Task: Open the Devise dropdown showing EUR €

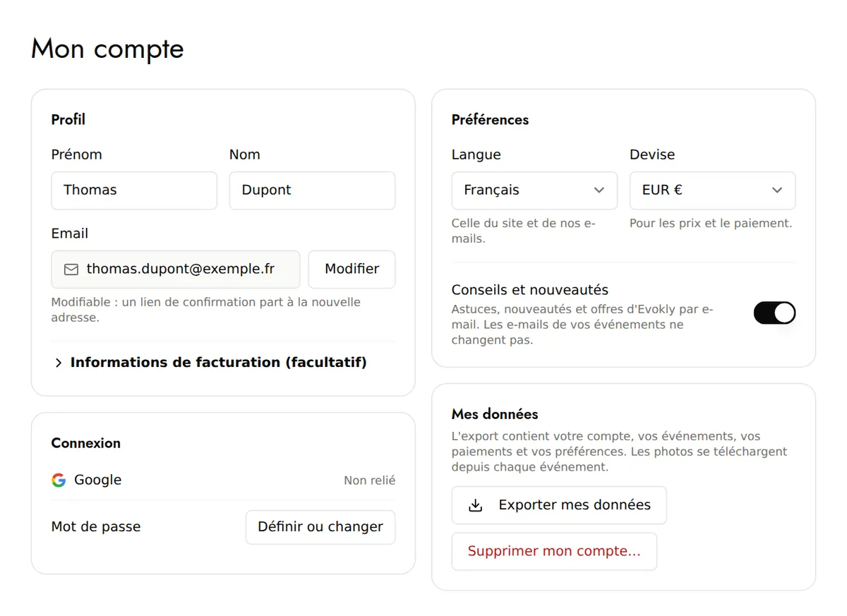Action: [712, 191]
